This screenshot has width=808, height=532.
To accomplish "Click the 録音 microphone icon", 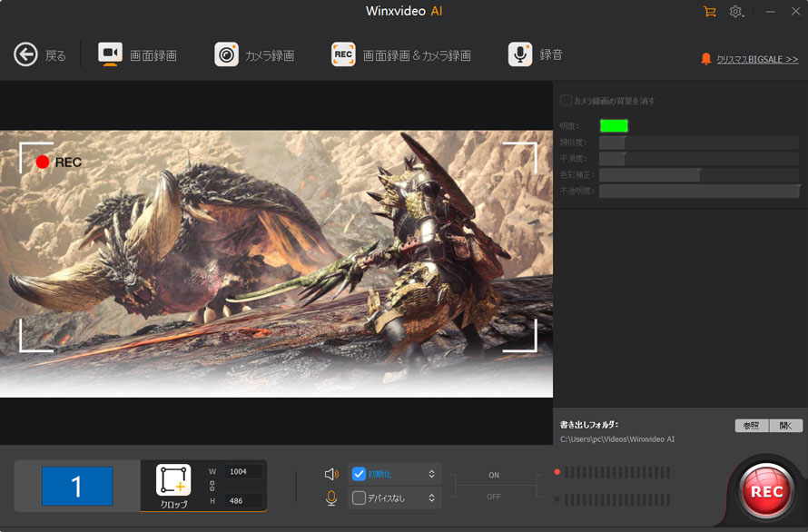I will point(519,54).
